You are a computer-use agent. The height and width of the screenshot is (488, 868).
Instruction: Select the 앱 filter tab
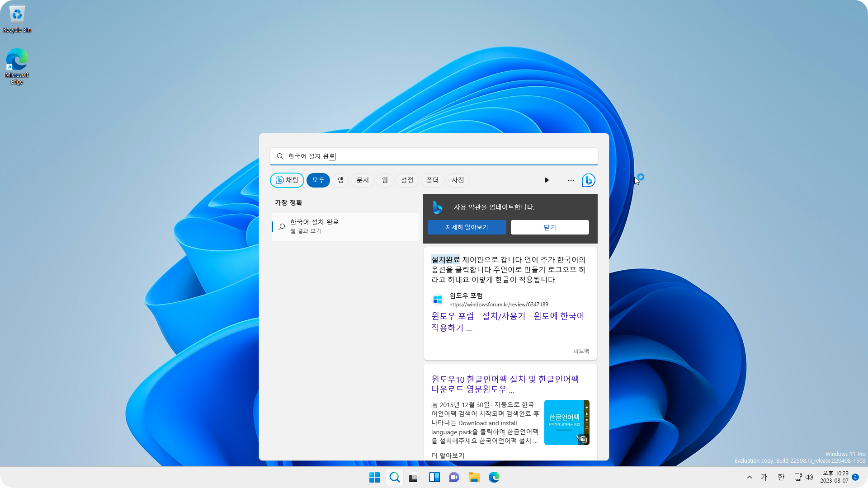point(340,180)
